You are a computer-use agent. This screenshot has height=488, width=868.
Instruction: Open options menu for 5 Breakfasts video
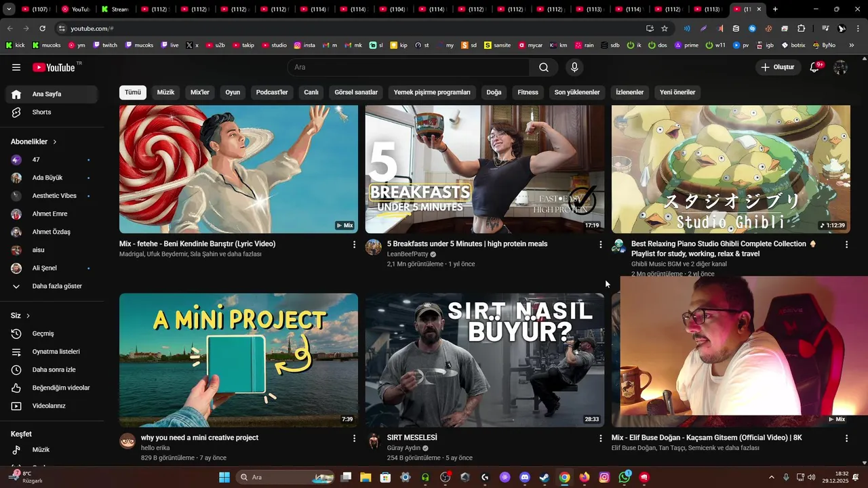tap(600, 244)
